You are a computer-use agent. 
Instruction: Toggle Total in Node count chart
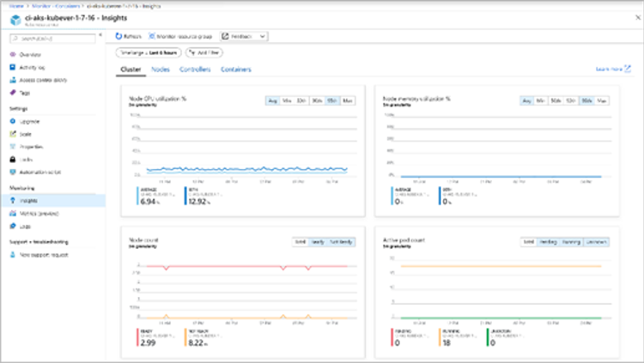click(x=301, y=242)
